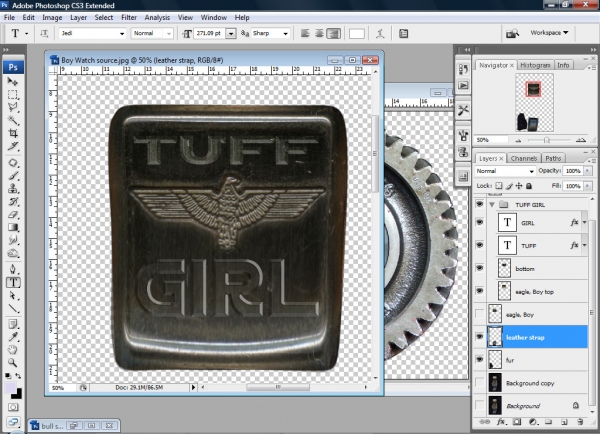
Task: Open the font size dropdown arrow
Action: coord(231,34)
